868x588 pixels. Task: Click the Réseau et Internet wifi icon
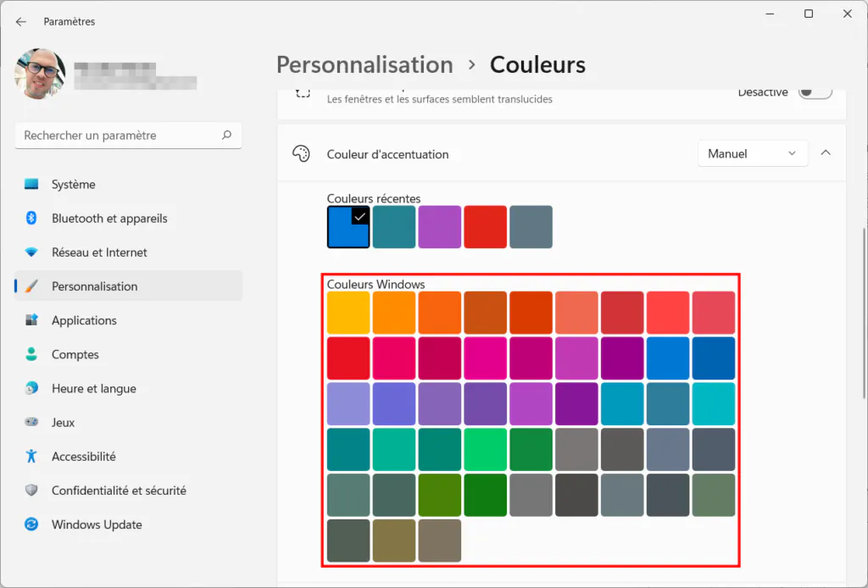coord(31,252)
